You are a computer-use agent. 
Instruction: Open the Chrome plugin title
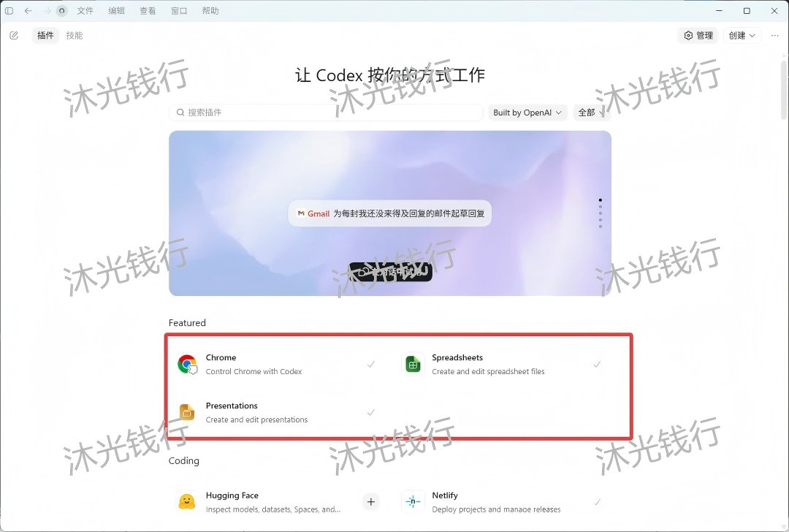(221, 357)
